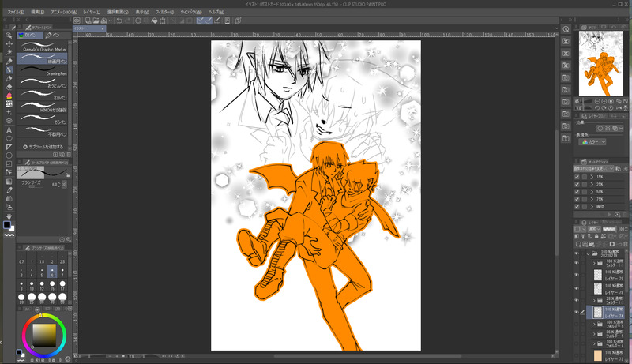Viewport: 632px width, 364px height.
Task: Show the hidden orange layer 73
Action: (577, 355)
